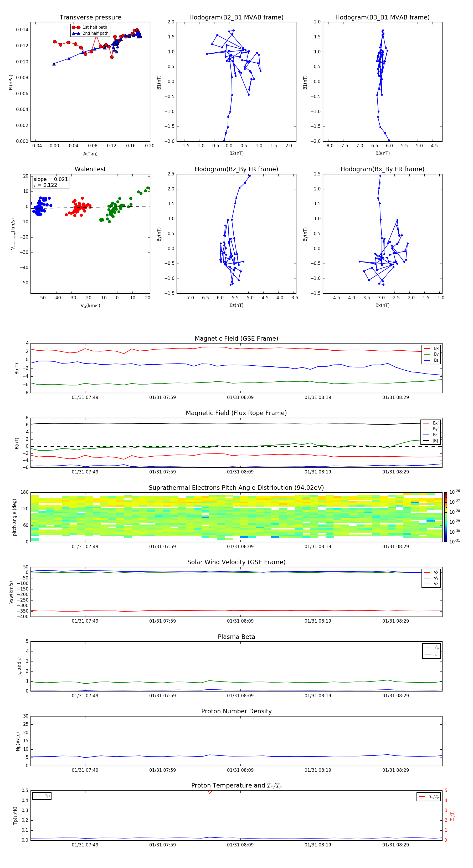This screenshot has width=473, height=868.
Task: Click the 'Np(#/cc)' y-axis label
Action: [18, 741]
